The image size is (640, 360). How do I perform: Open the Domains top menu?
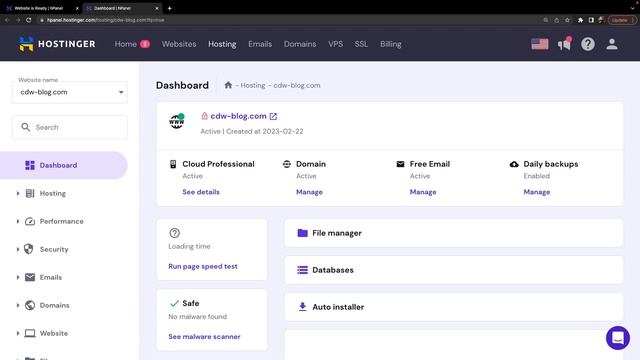point(300,44)
